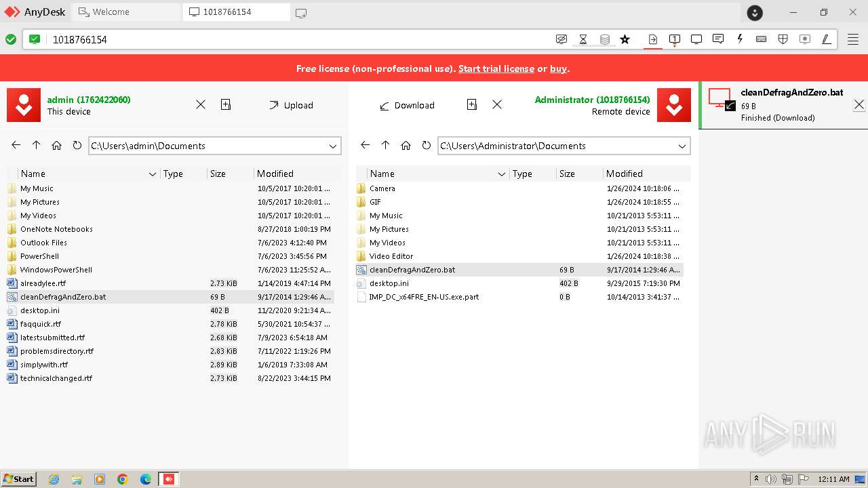
Task: Go to the home folder in the local pane
Action: click(x=57, y=145)
